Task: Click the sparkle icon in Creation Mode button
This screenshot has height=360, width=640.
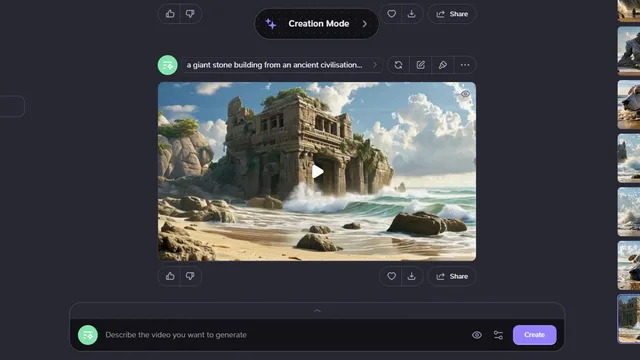Action: (271, 24)
